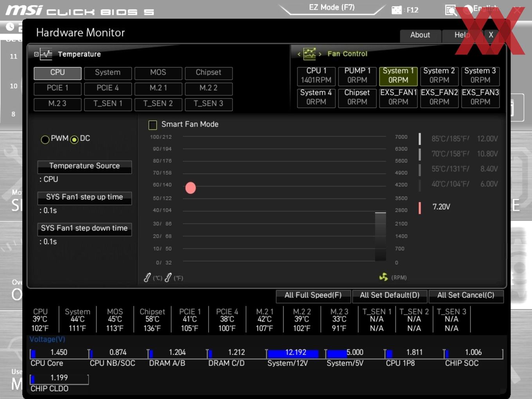Click the Chipset 58°C temperature readout
The image size is (532, 399).
click(x=152, y=320)
